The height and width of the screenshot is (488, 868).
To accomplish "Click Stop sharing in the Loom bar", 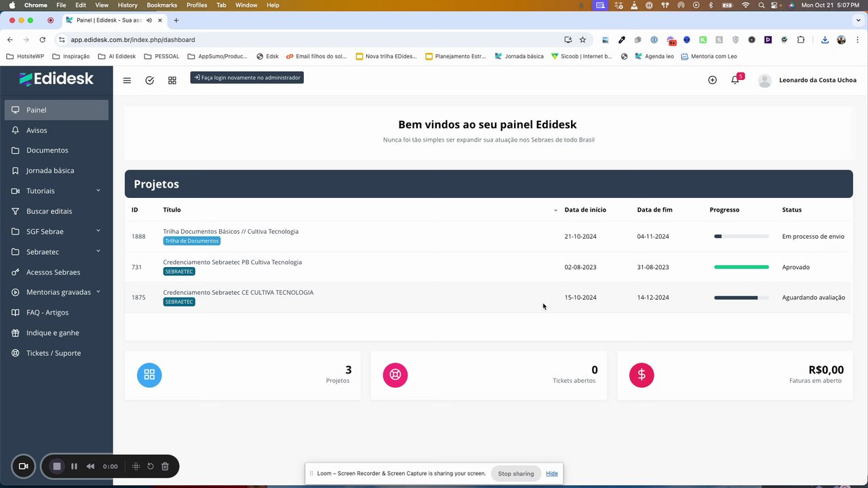I will pos(516,473).
